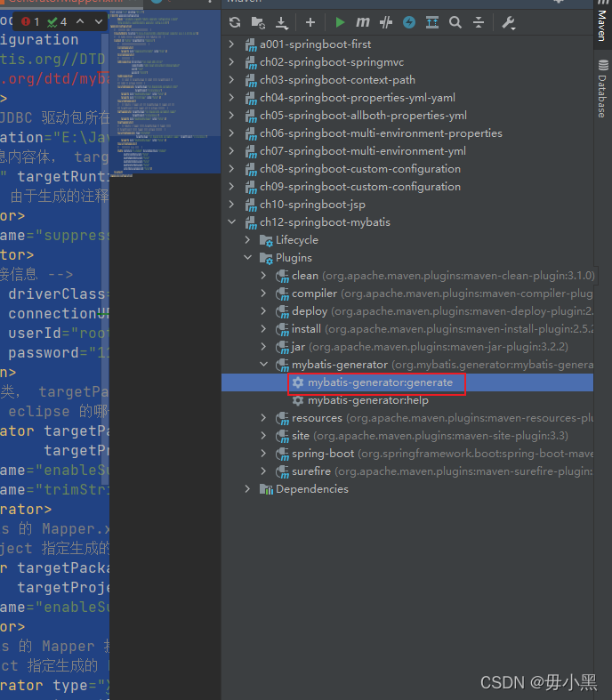The image size is (612, 700).
Task: Go to next highlighted error arrow
Action: tap(99, 21)
